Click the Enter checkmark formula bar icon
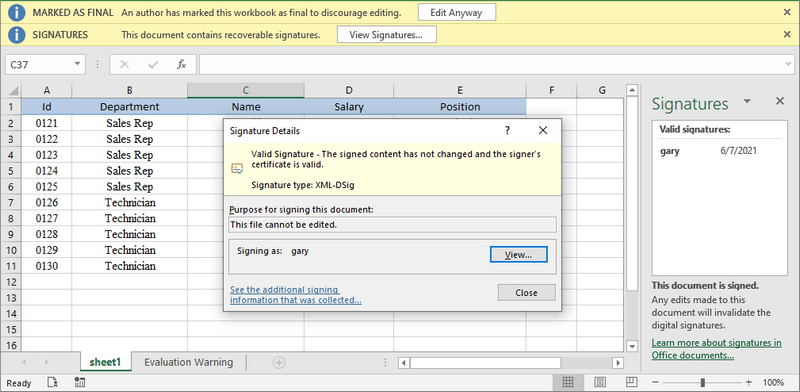This screenshot has width=800, height=392. (153, 64)
